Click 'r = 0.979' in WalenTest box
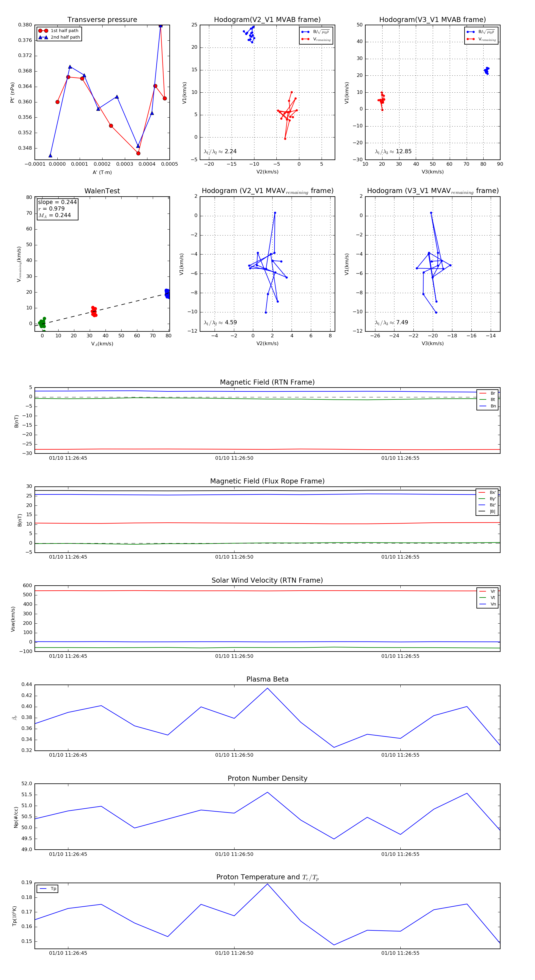 [51, 208]
